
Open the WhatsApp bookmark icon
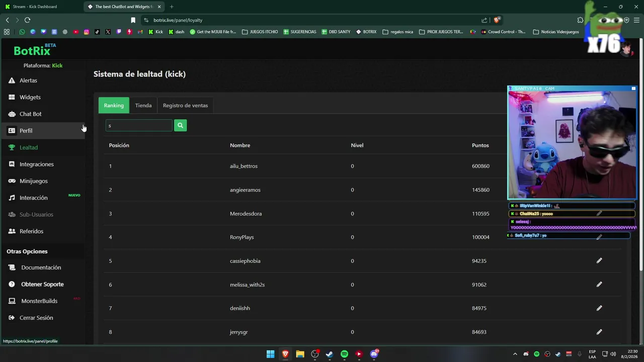pos(22,32)
